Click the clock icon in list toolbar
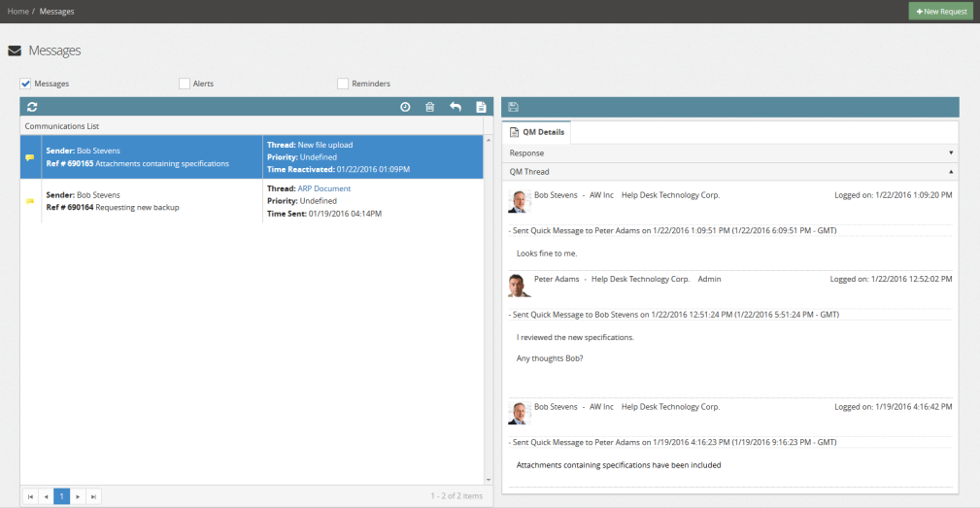This screenshot has height=508, width=980. (x=405, y=107)
